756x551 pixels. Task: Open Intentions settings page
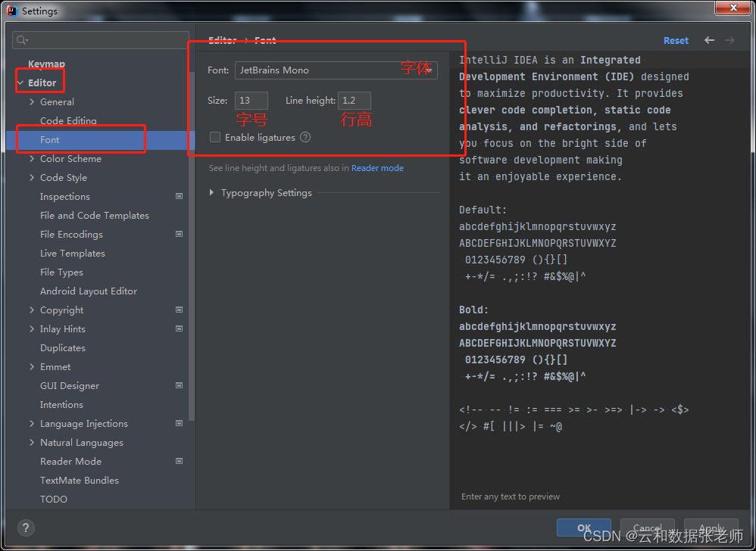tap(61, 405)
